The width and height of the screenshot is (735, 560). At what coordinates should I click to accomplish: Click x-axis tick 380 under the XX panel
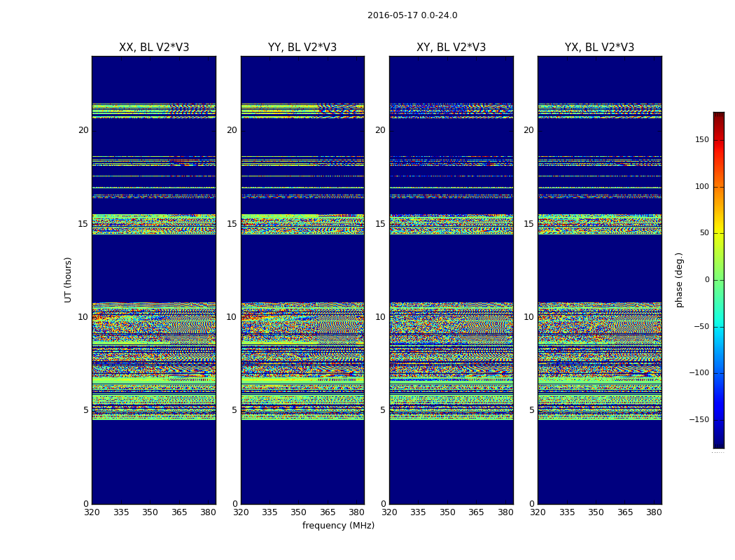point(208,512)
